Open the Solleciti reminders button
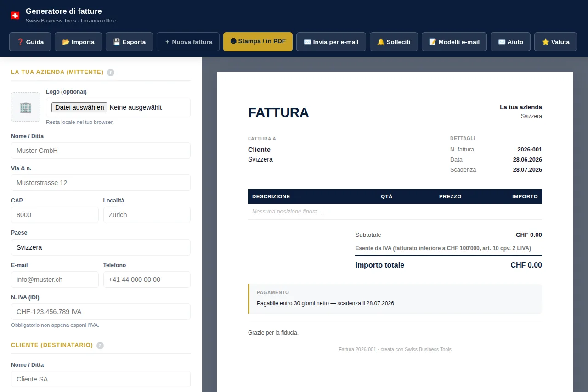 [394, 42]
